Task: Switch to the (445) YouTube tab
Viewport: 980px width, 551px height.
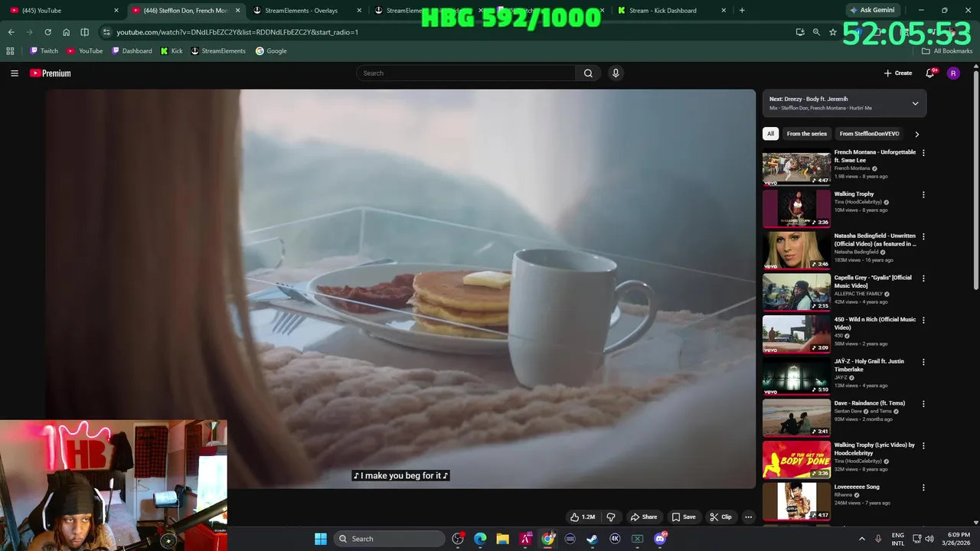Action: tap(63, 11)
